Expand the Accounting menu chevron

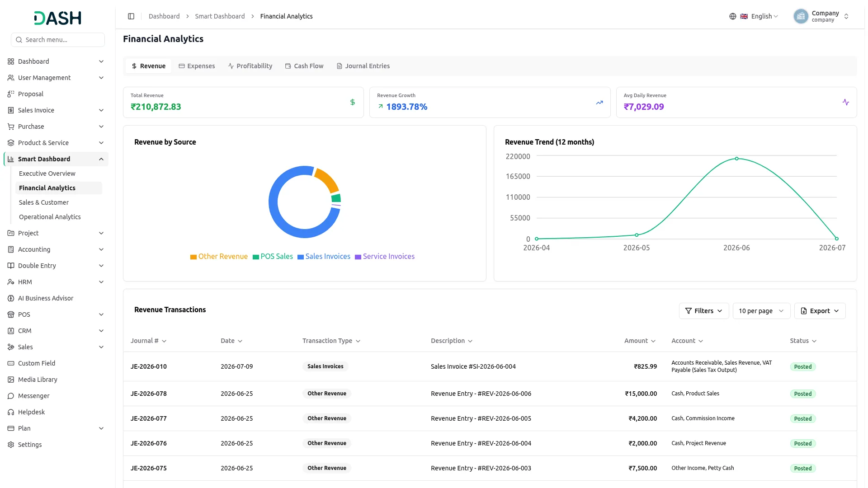click(101, 249)
